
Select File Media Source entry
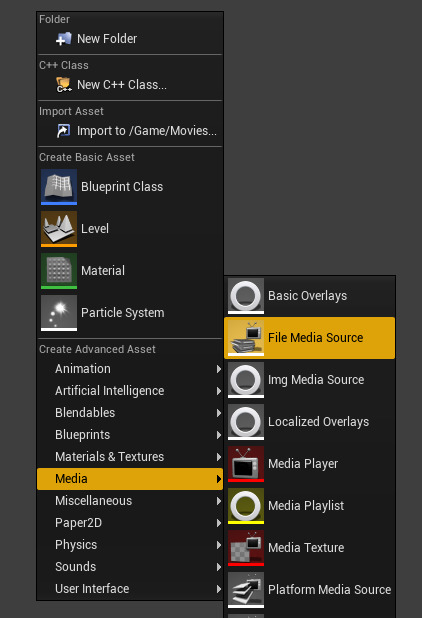tap(310, 338)
